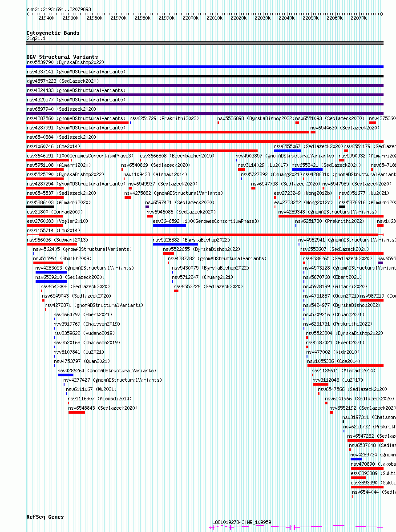Image resolution: width=396 pixels, height=532 pixels.
Task: Click nsv6551093 (Sedlazeck2020) label
Action: (x=330, y=118)
